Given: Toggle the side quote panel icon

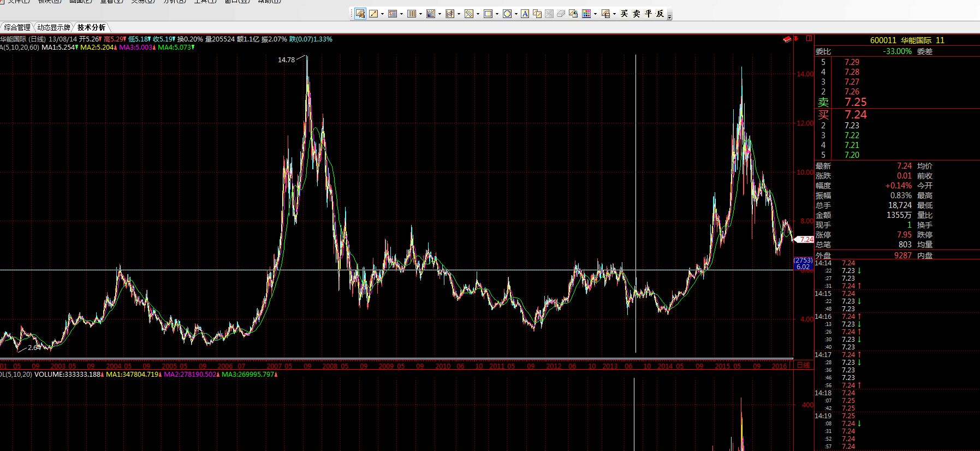Looking at the screenshot, I should pyautogui.click(x=809, y=39).
